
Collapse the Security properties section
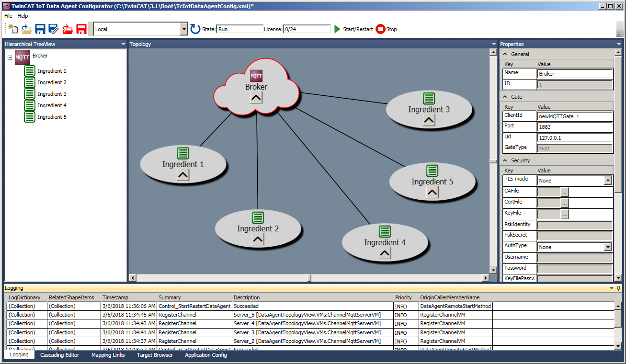coord(505,160)
